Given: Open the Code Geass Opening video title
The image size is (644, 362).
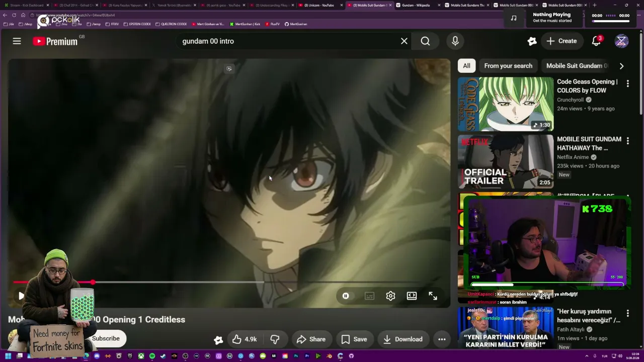Looking at the screenshot, I should pos(587,86).
